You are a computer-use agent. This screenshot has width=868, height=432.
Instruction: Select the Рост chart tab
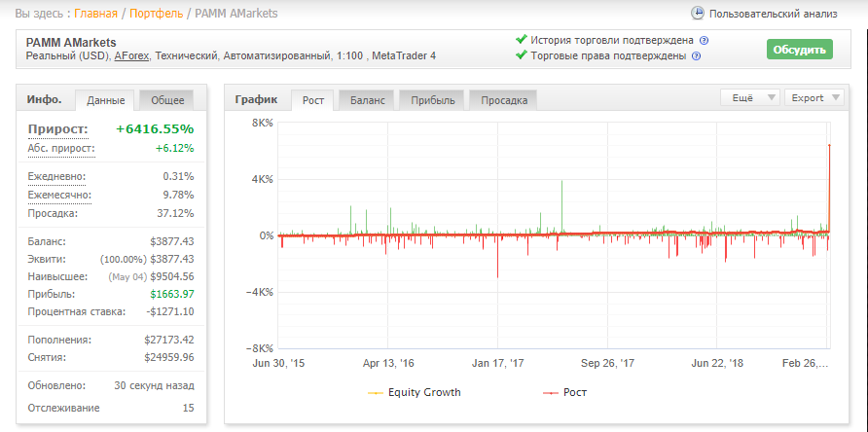314,100
